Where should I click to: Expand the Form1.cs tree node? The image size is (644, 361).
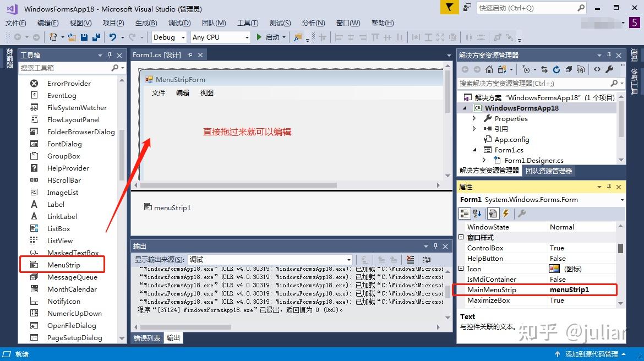pos(474,150)
